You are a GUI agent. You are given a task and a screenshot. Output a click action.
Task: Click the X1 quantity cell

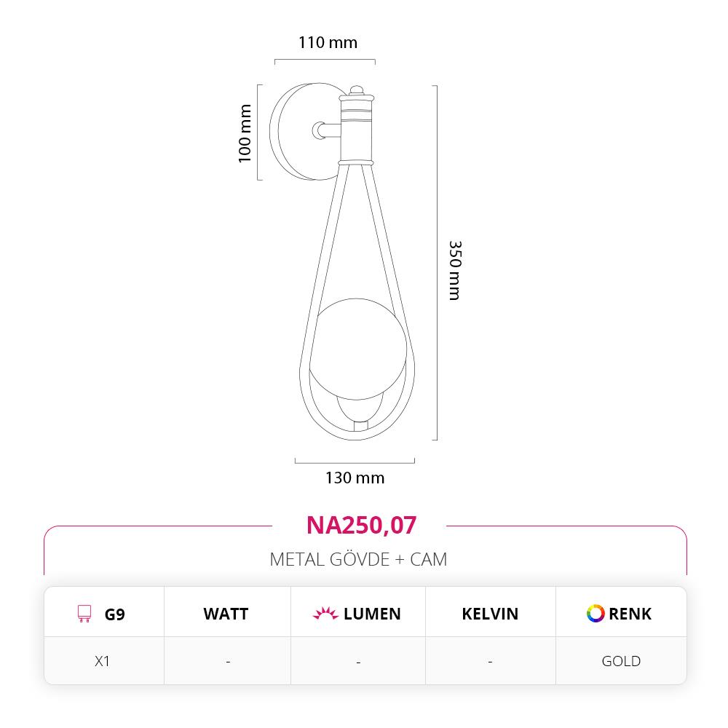click(x=103, y=661)
